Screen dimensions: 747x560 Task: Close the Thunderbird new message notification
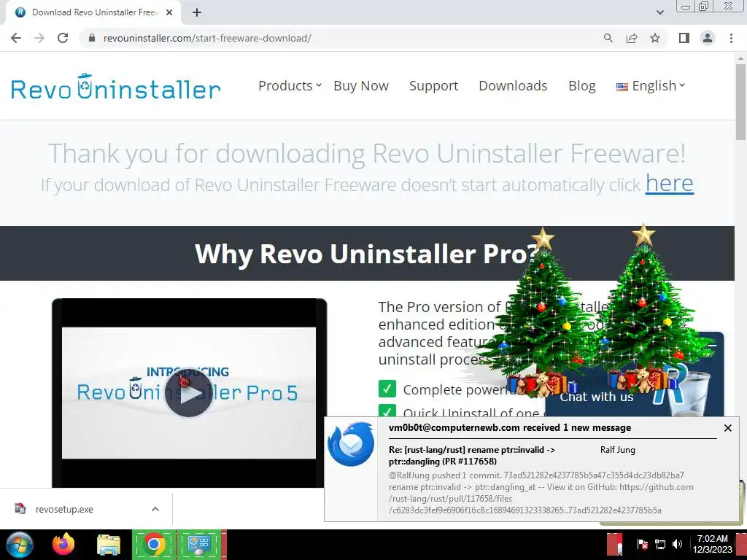728,427
